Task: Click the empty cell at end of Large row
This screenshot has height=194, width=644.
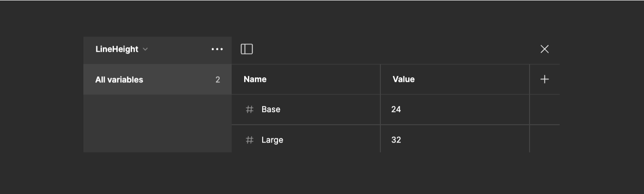Action: coord(545,139)
